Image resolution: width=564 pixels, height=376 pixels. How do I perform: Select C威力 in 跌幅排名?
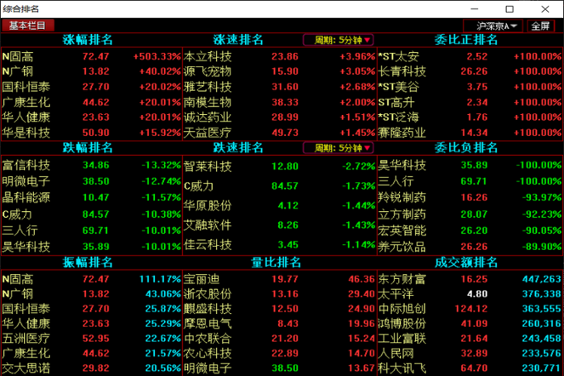point(92,214)
